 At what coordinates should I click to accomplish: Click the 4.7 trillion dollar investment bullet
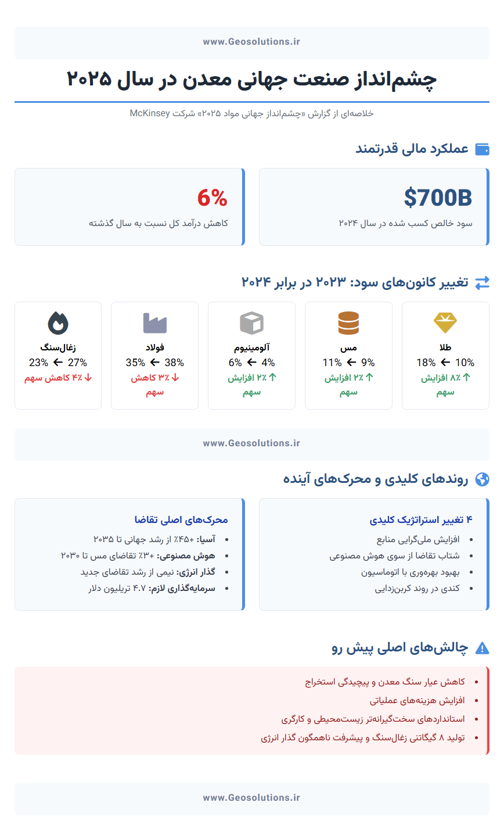[152, 589]
